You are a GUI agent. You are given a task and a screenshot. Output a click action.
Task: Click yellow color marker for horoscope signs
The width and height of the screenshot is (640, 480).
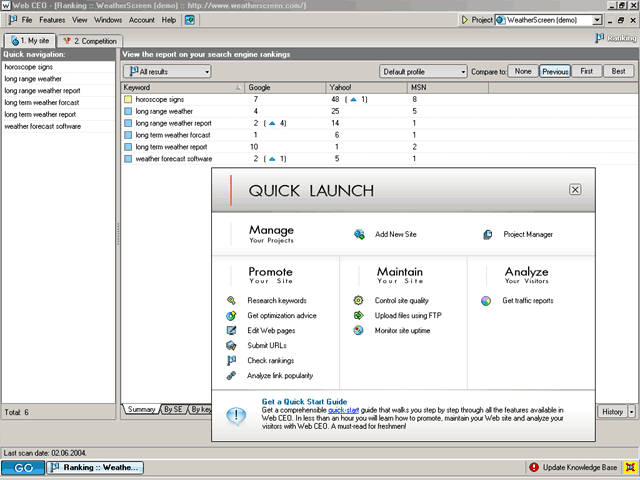(x=128, y=99)
